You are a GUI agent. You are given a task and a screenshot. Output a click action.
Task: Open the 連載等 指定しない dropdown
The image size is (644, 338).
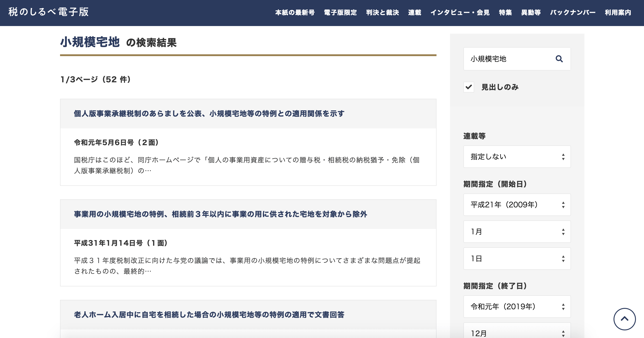pyautogui.click(x=517, y=157)
